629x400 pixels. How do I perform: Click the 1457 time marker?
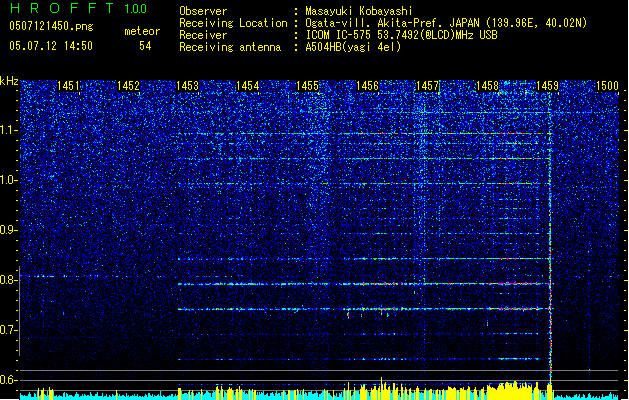coord(427,85)
